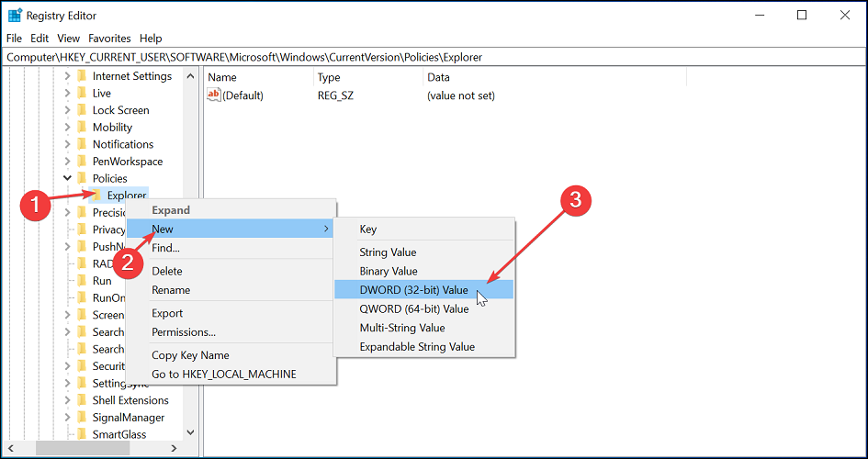This screenshot has height=459, width=868.
Task: Click the Type column header
Action: click(367, 77)
